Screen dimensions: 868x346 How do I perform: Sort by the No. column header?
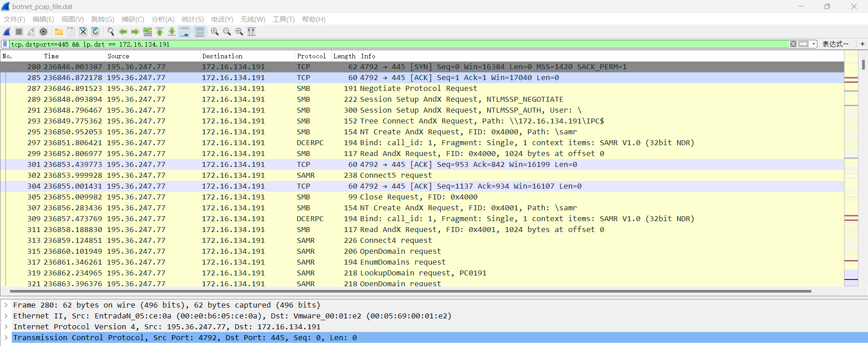tap(21, 56)
